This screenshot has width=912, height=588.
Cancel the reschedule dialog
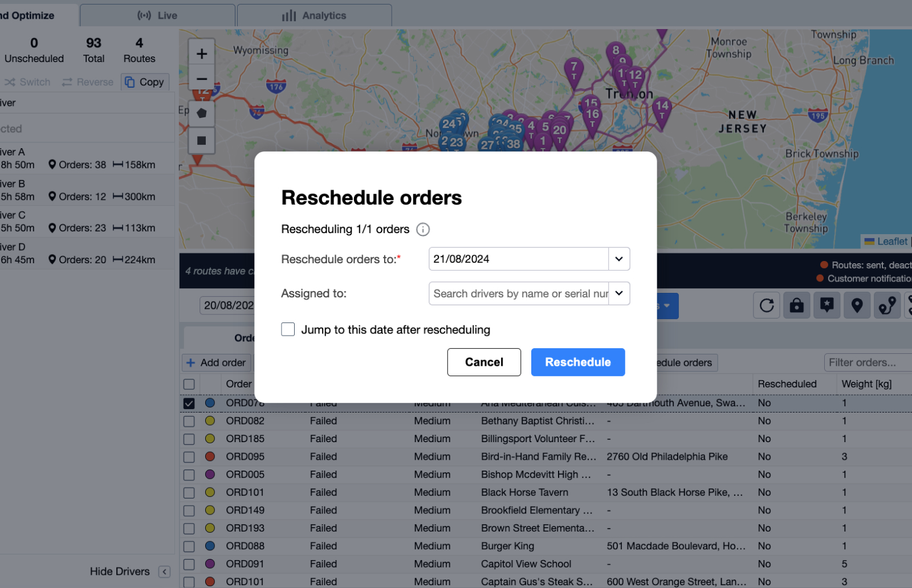484,362
